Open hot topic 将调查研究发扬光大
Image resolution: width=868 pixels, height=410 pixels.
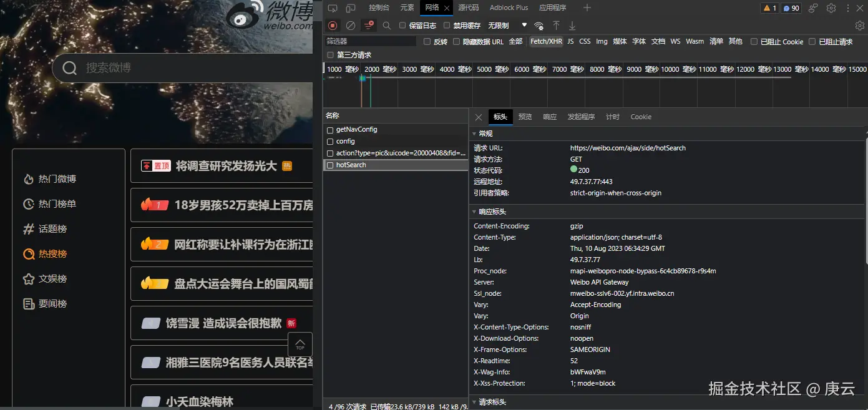pos(226,166)
